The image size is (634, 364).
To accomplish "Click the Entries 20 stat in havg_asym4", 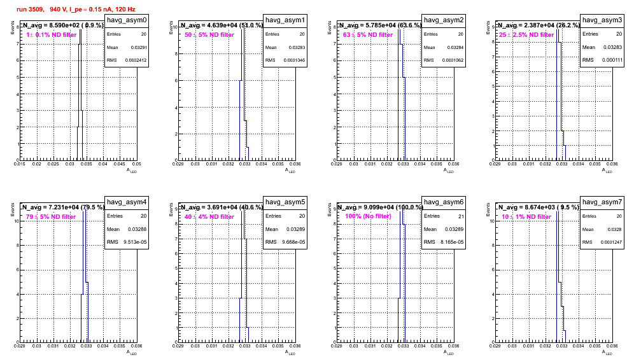I will pos(127,216).
